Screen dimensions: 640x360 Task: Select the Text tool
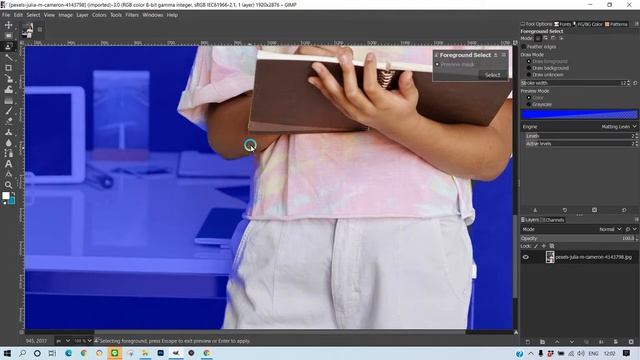(x=8, y=164)
